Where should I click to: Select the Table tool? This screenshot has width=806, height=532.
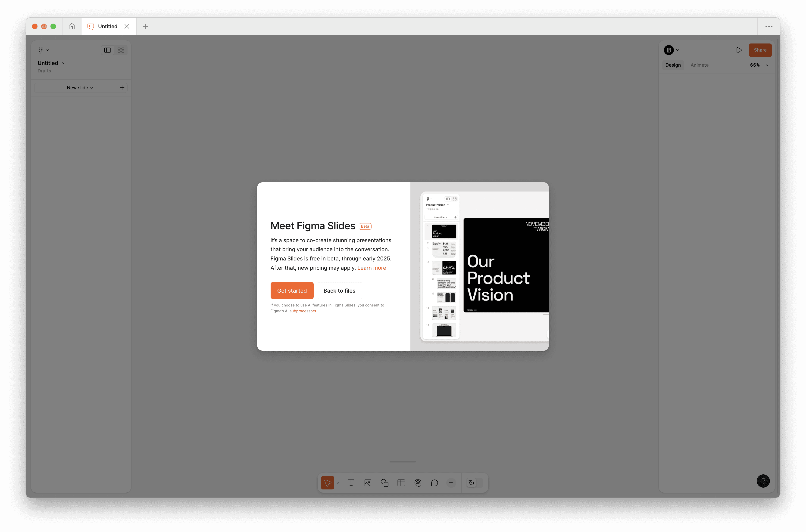click(401, 483)
